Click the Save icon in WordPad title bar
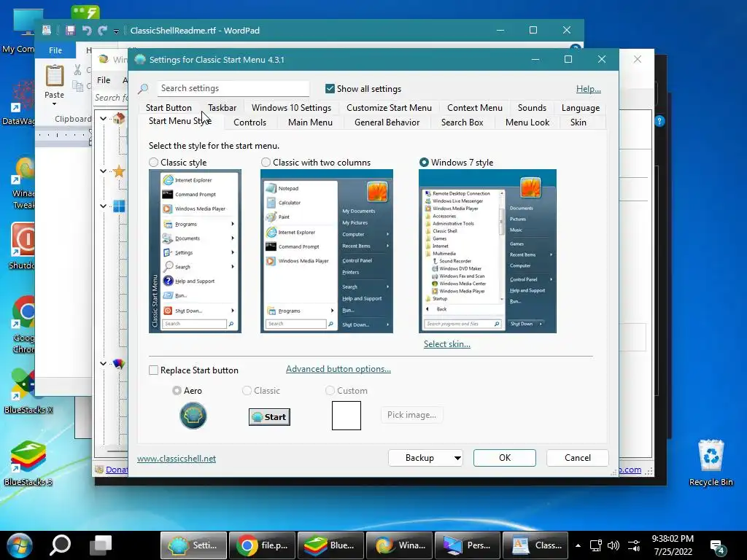Screen dimensions: 747x560 (x=71, y=31)
